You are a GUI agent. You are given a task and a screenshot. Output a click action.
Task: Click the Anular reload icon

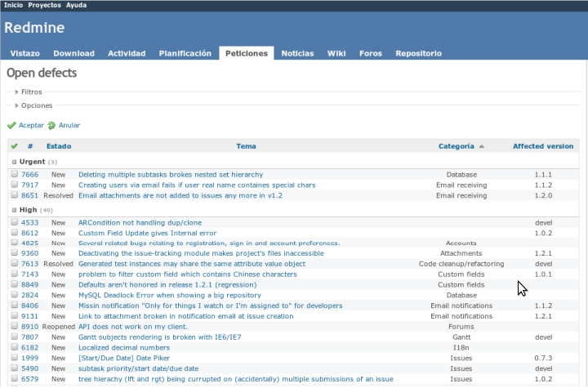(51, 125)
